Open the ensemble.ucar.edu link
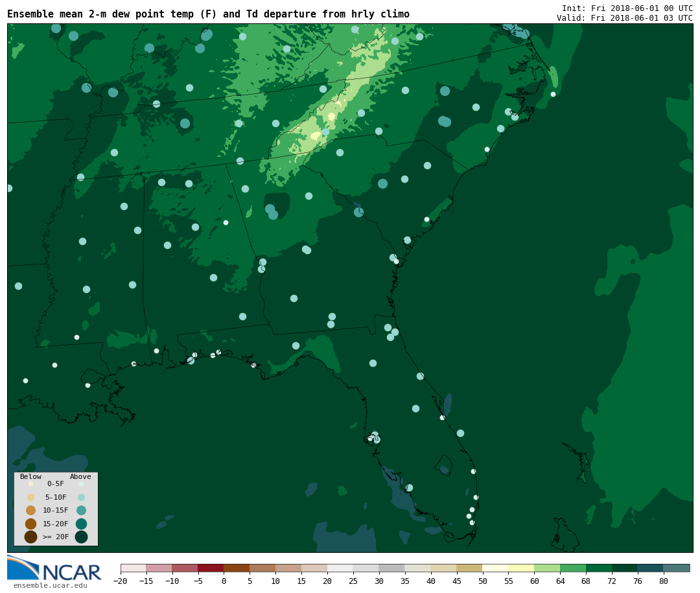The height and width of the screenshot is (593, 700). [x=51, y=585]
